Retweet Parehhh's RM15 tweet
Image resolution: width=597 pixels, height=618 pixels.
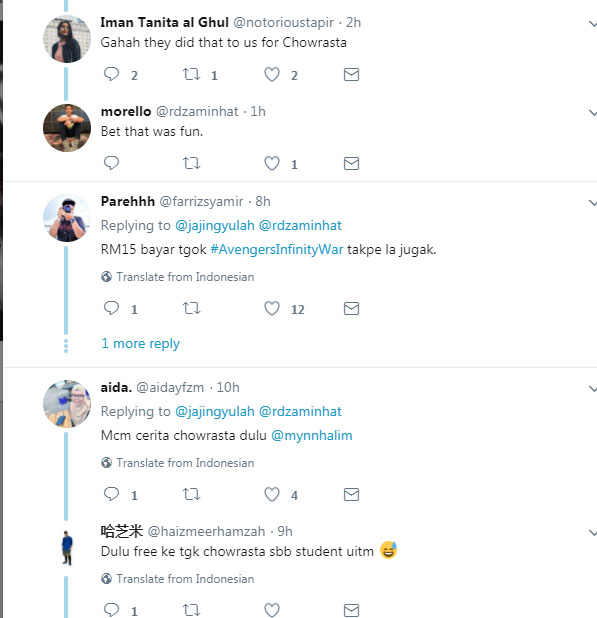pos(192,308)
